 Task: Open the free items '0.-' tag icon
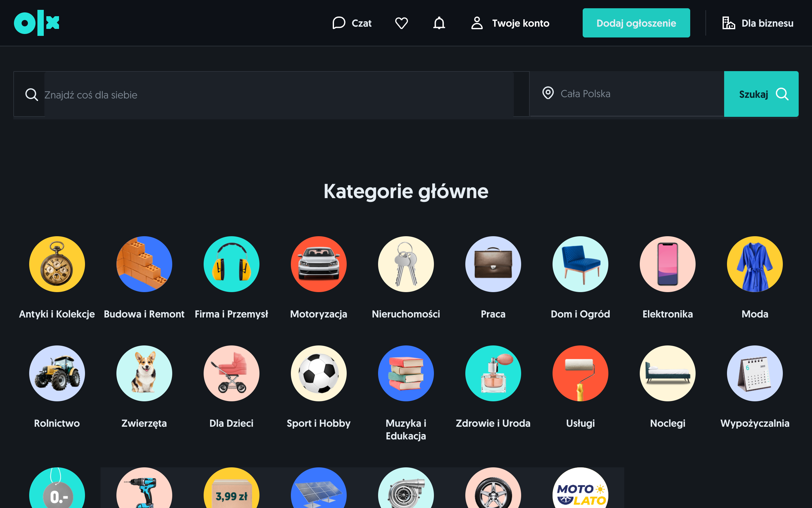point(57,488)
